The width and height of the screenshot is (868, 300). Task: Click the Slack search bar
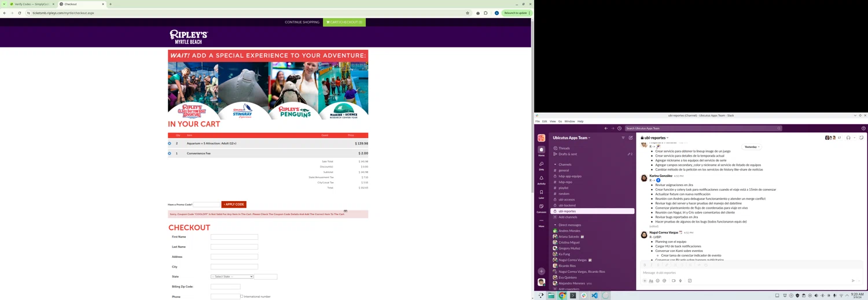pyautogui.click(x=703, y=128)
